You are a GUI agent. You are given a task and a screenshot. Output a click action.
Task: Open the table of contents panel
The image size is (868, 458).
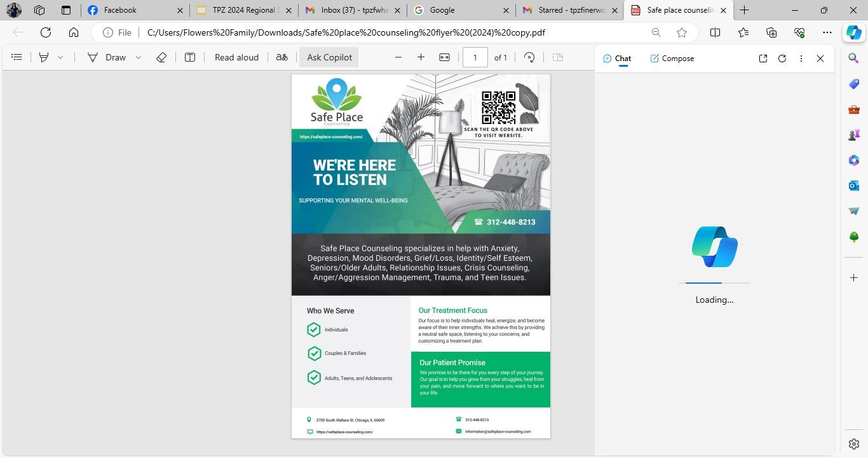coord(17,57)
